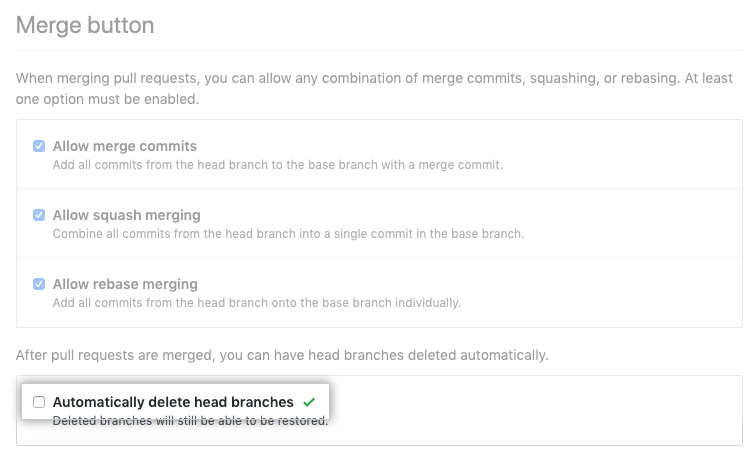Screen dimensions: 756x460
Task: Uncheck the Allow merge commits checkbox
Action: point(39,146)
